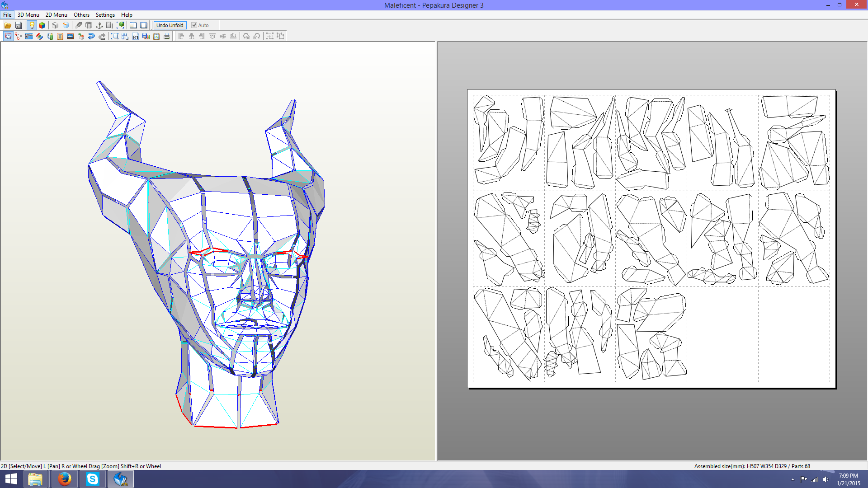Open the Help menu
This screenshot has width=868, height=488.
[127, 15]
